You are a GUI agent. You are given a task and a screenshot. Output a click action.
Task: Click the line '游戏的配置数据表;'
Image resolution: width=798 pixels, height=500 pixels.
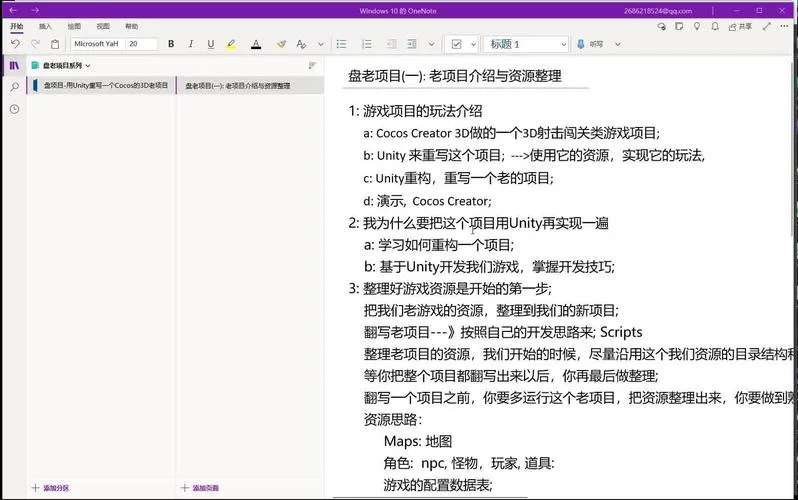coord(438,485)
